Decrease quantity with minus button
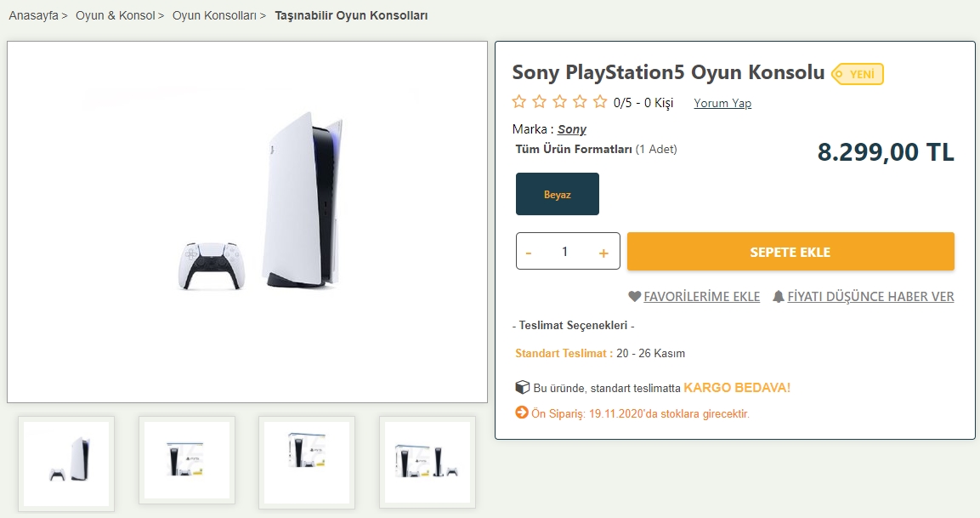980x518 pixels. [x=530, y=253]
